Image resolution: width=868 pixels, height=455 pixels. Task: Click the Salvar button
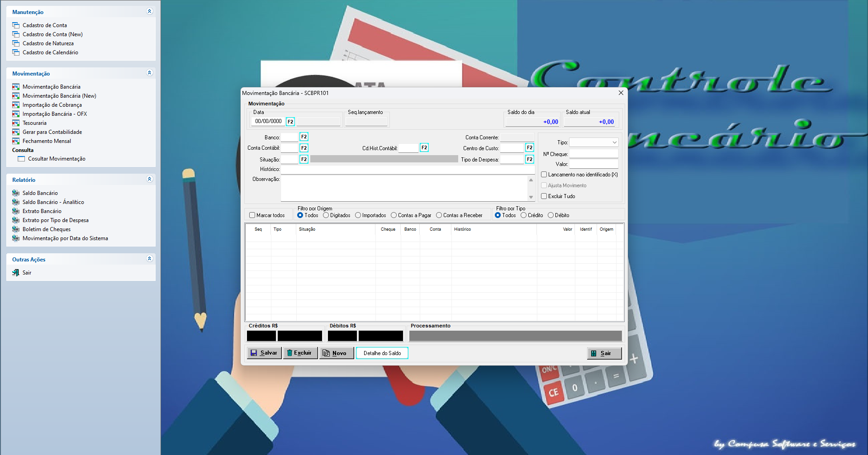(x=264, y=353)
